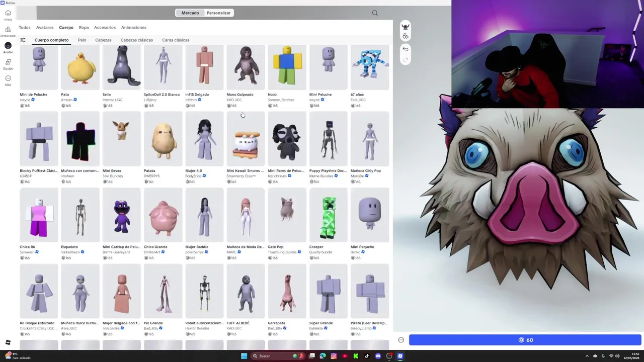Select the Chica R6 pink outfit thumbnail
This screenshot has width=644, height=362.
click(39, 215)
